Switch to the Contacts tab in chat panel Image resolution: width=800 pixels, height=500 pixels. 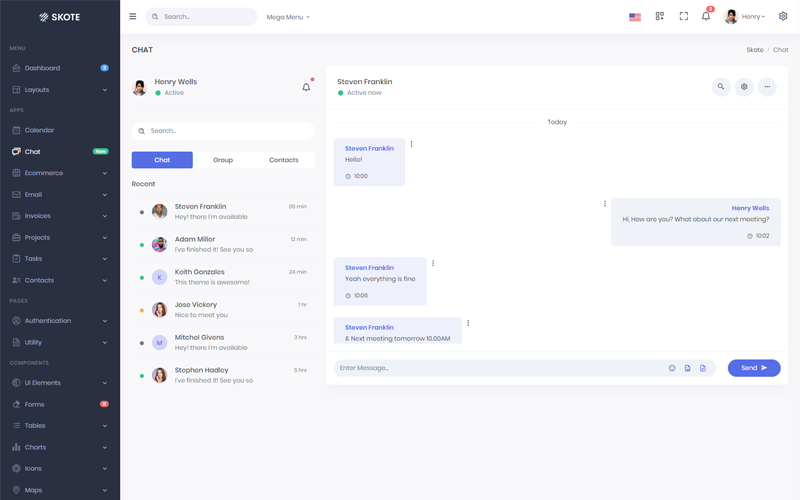point(284,160)
